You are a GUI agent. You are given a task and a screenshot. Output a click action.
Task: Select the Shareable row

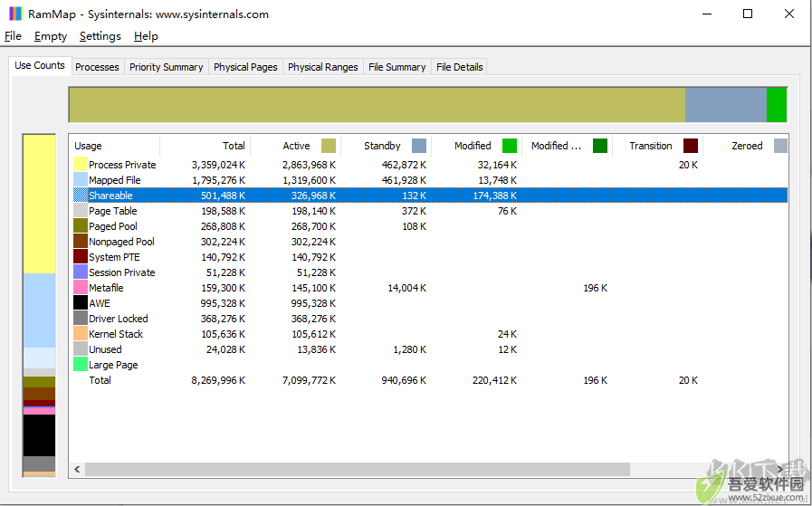(x=429, y=196)
